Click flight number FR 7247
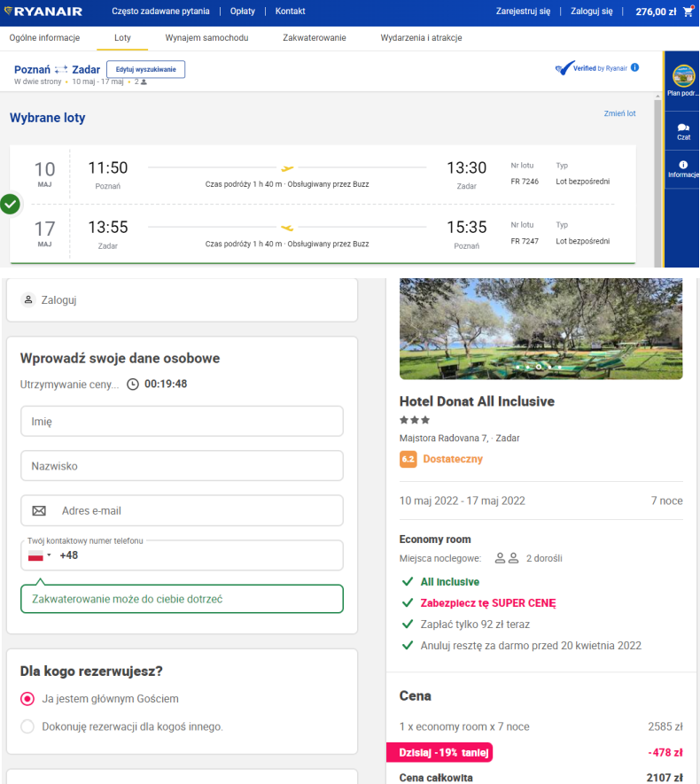 coord(525,241)
